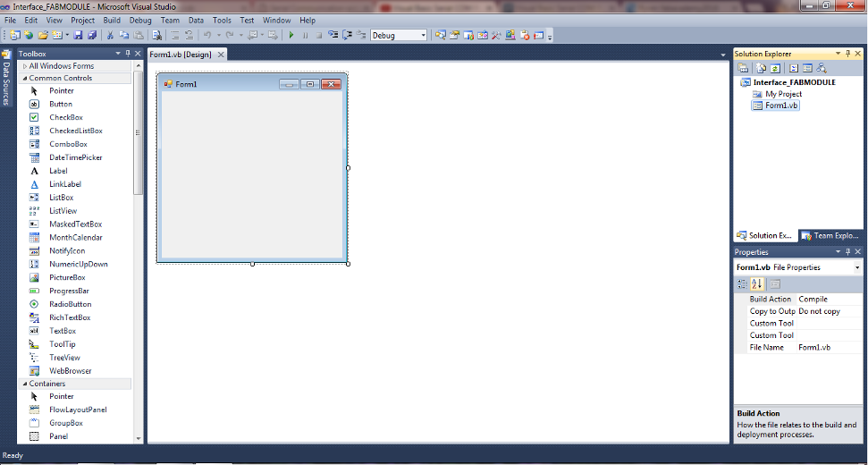Start debugging with the green play icon

[x=291, y=36]
